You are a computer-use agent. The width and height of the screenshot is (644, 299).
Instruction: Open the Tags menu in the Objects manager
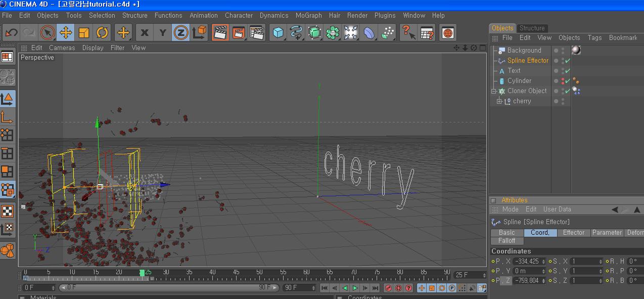click(594, 37)
